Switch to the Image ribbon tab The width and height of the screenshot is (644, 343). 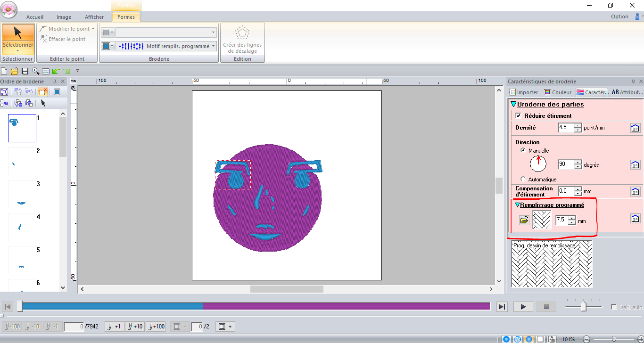coord(64,17)
